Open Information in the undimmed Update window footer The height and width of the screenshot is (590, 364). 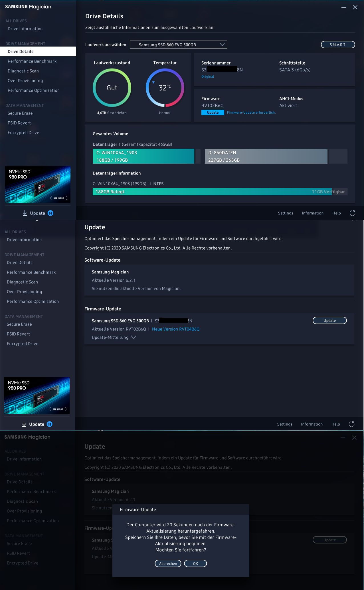312,424
